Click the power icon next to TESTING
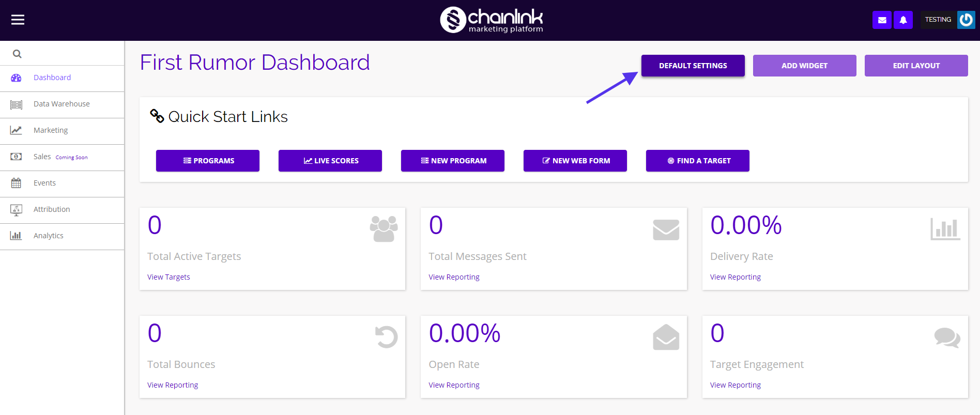980x415 pixels. [966, 20]
